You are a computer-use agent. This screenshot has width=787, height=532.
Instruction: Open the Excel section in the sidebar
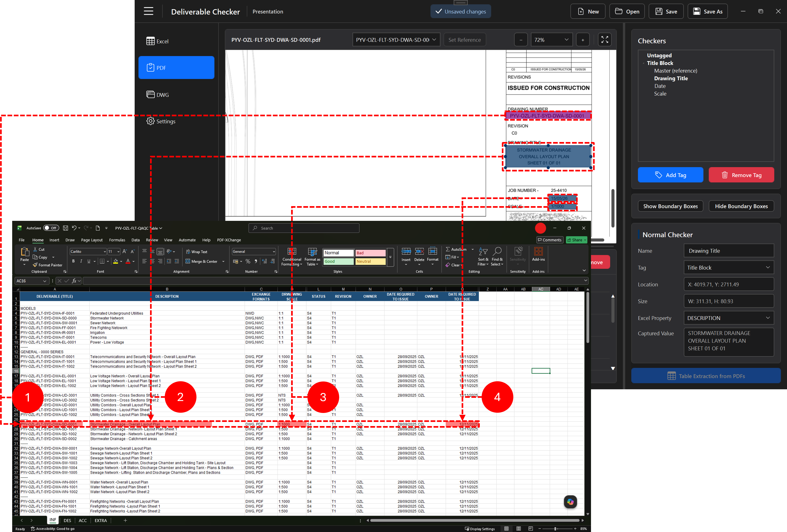point(176,41)
